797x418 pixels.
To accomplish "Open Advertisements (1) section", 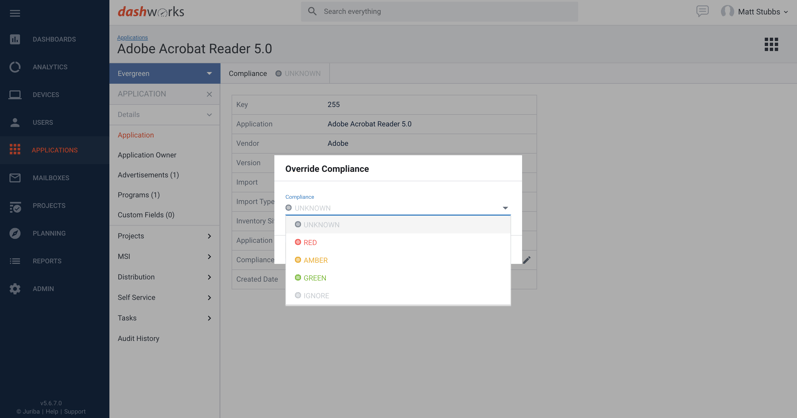I will click(148, 174).
